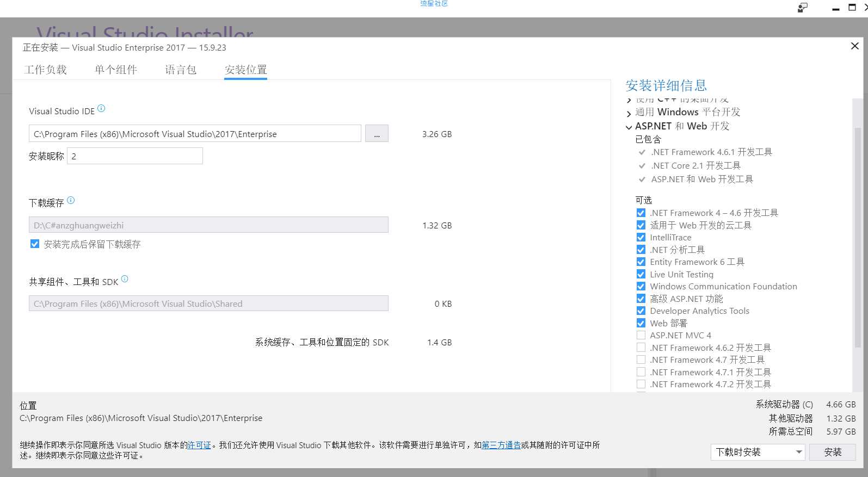The height and width of the screenshot is (477, 868).
Task: Uncheck 适用于 Web 开发的云工具
Action: (641, 225)
